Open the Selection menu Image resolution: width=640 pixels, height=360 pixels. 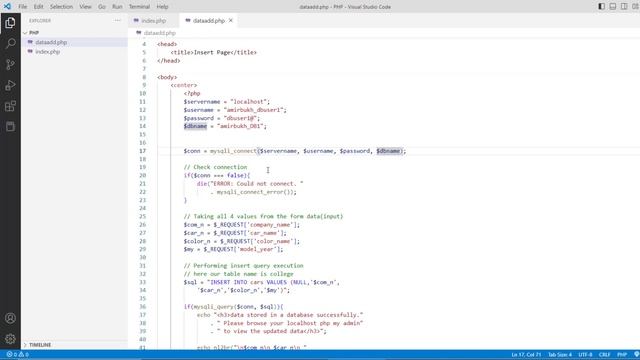(61, 7)
